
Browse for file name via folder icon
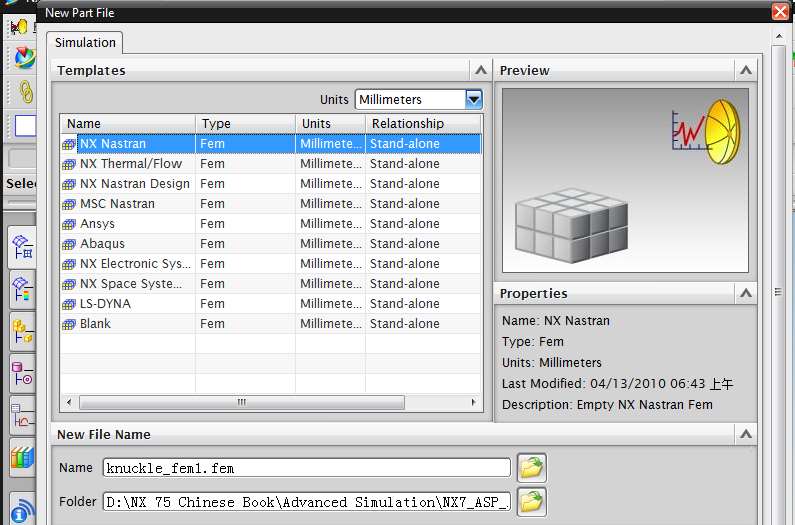532,468
